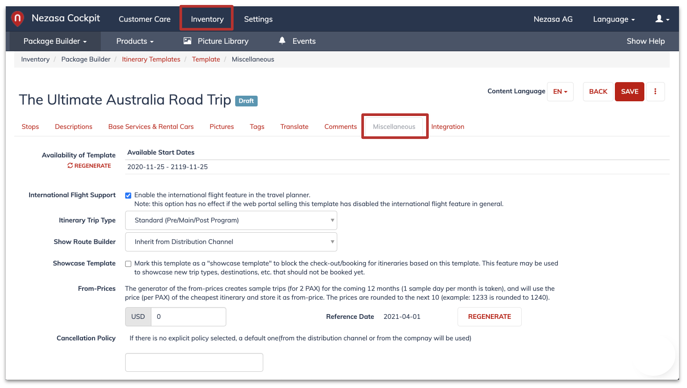Screen dimensions: 687x388
Task: Click the Draft status badge
Action: click(x=246, y=101)
